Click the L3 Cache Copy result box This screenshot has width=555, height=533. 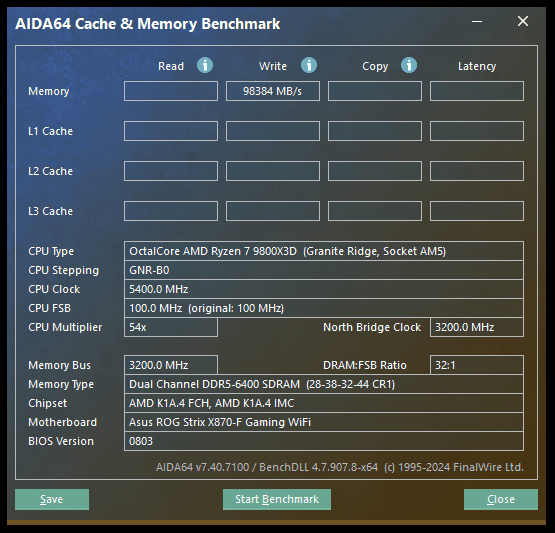coord(374,211)
